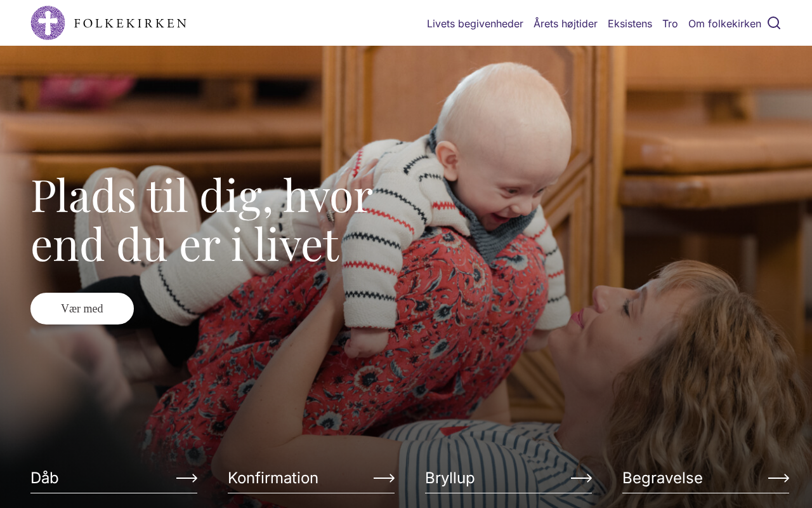
Task: Click the FOLKEKIRKEN wordmark text
Action: coord(130,23)
